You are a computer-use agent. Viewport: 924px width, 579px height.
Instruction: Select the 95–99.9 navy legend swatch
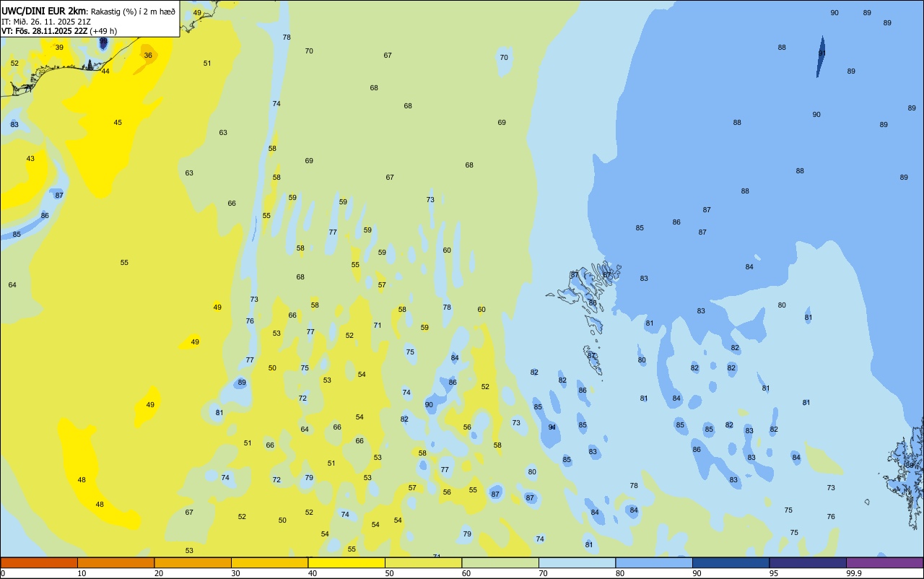click(x=808, y=562)
